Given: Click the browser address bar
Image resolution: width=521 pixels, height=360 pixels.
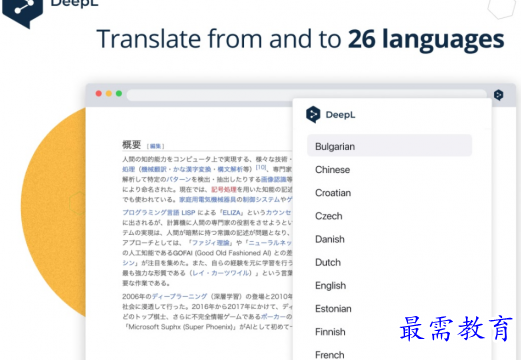Looking at the screenshot, I should (x=307, y=95).
